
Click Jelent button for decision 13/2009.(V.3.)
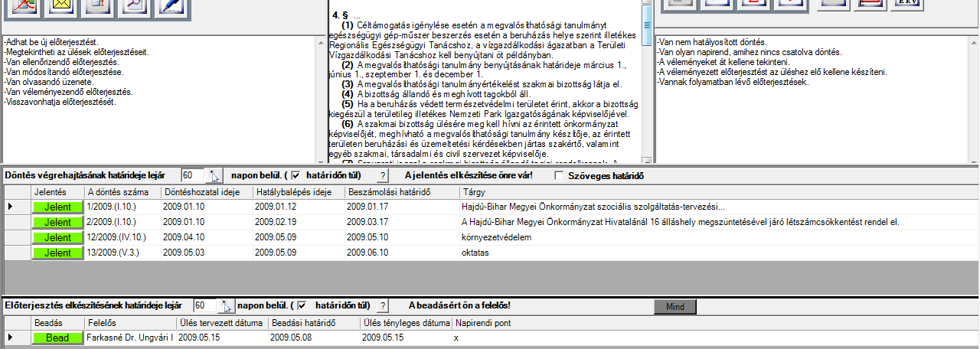[x=57, y=253]
